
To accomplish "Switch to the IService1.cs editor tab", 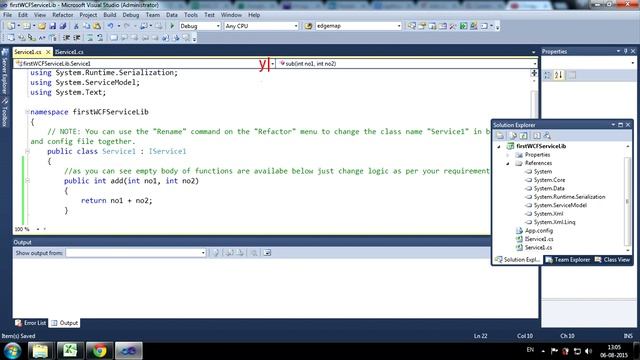I will click(x=69, y=52).
